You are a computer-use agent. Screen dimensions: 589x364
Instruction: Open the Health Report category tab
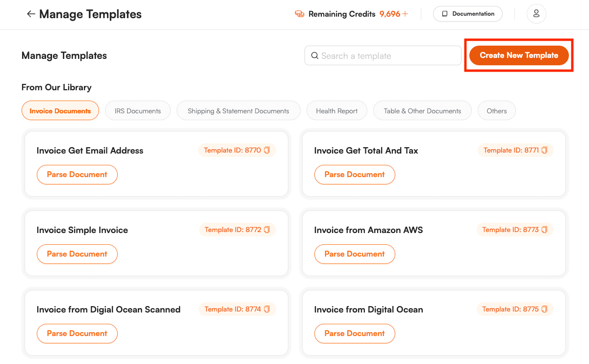pos(336,111)
